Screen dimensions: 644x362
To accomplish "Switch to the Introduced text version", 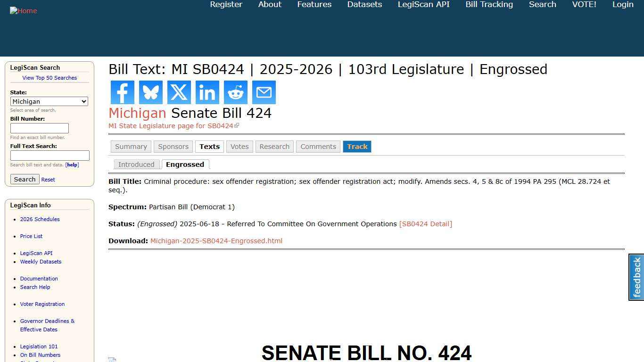I will click(136, 164).
